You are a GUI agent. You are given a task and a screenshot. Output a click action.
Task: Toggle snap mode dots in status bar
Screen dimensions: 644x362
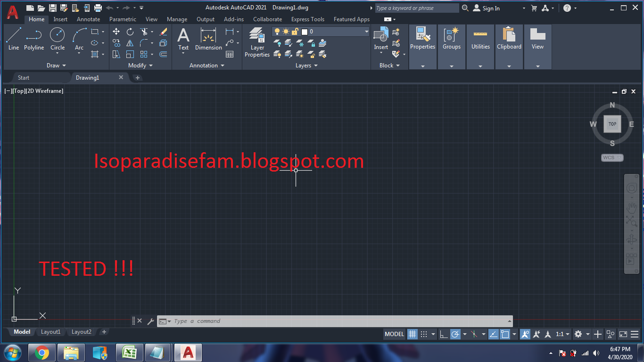tap(424, 334)
